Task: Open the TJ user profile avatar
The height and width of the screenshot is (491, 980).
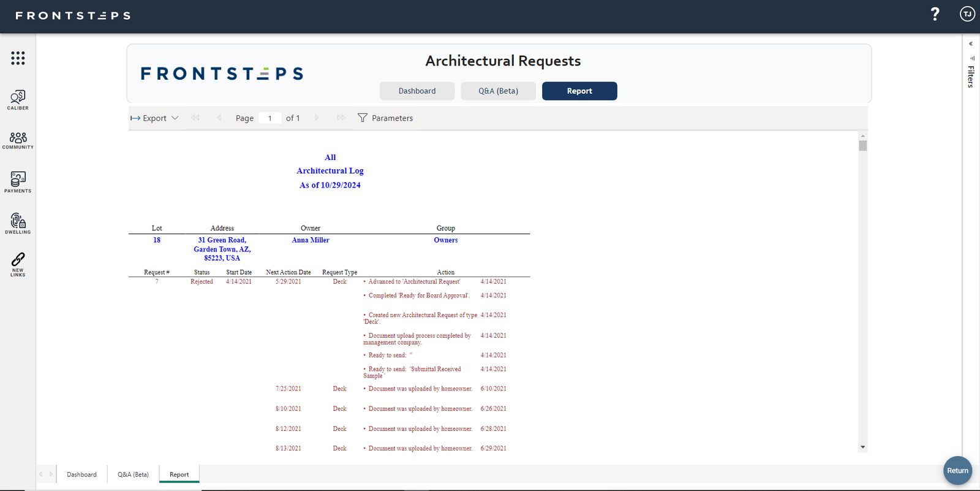Action: [x=967, y=14]
